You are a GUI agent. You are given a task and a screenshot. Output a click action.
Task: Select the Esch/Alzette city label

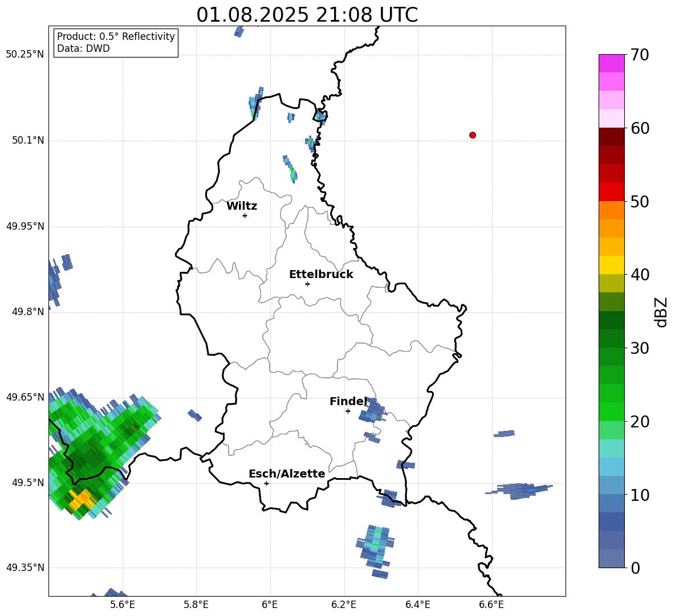(x=287, y=474)
